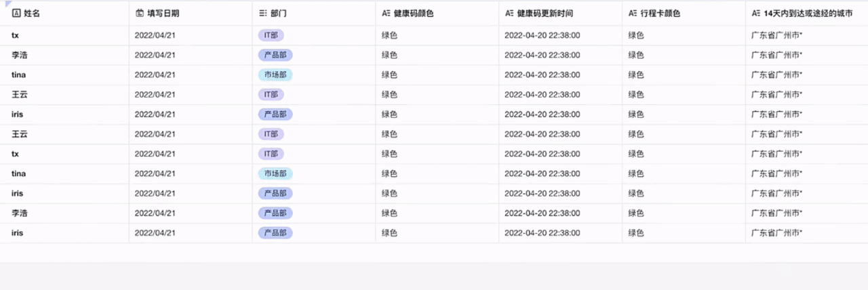Click the text-type icon beside 健康码更新时间
The width and height of the screenshot is (868, 290).
[509, 13]
